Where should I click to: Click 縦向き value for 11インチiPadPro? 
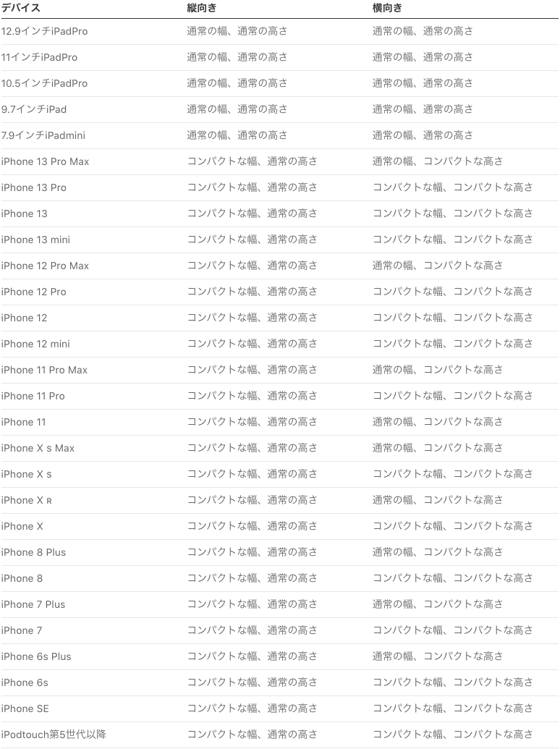point(237,57)
